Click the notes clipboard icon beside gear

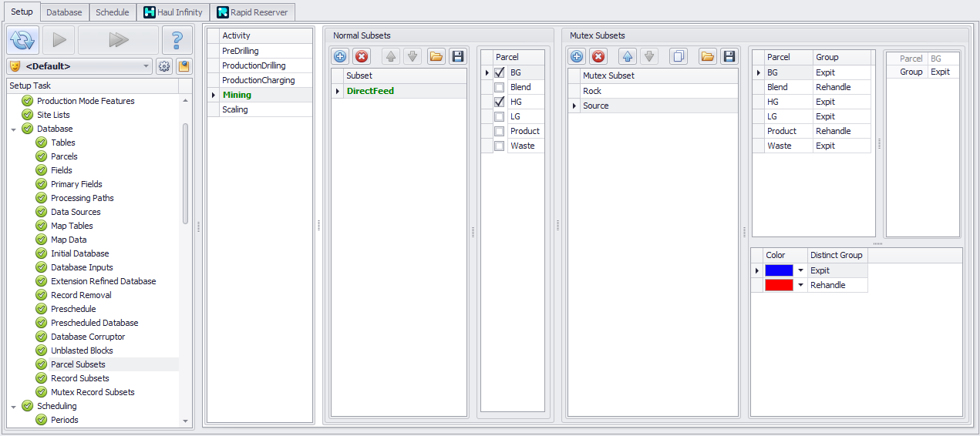coord(184,66)
